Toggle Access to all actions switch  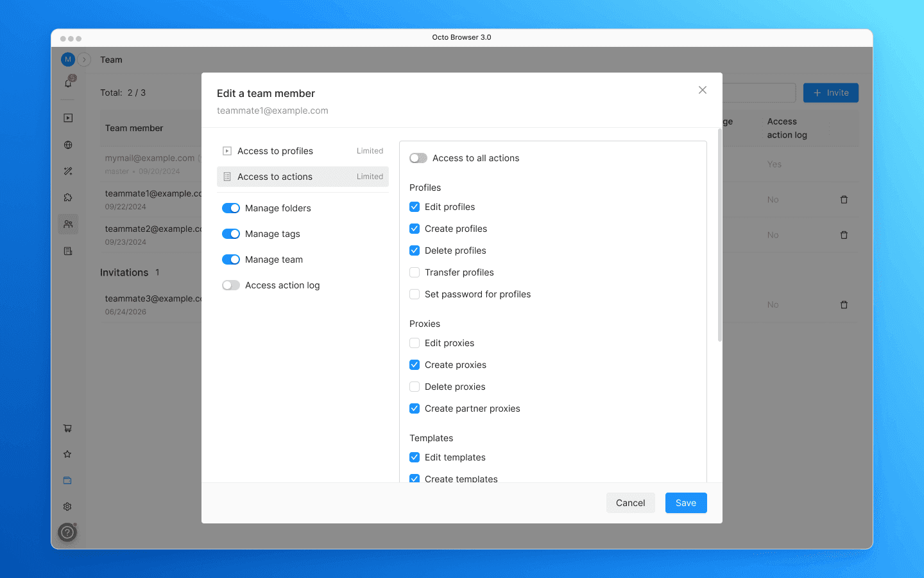point(418,158)
